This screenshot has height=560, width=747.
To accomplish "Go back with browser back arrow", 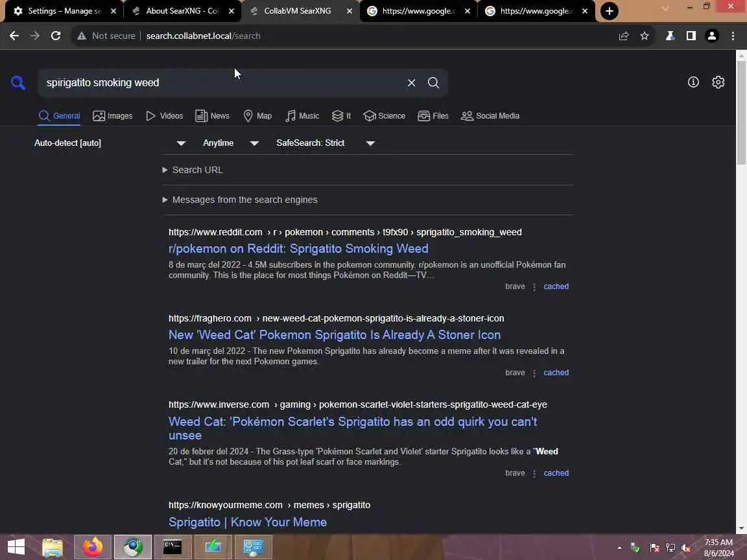I will (x=14, y=36).
